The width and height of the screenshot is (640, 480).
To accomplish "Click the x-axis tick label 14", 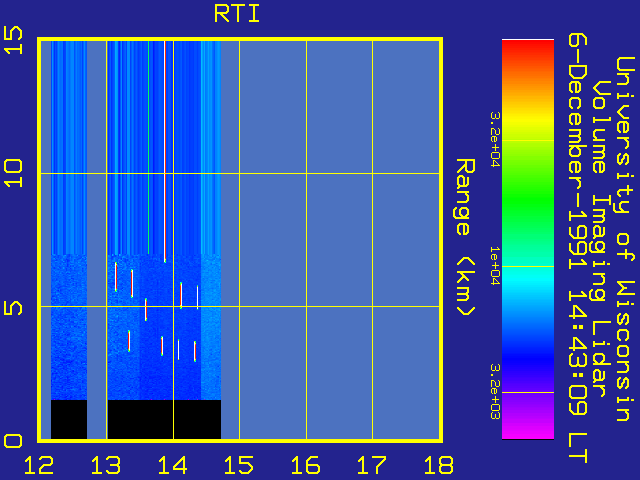I will (173, 465).
